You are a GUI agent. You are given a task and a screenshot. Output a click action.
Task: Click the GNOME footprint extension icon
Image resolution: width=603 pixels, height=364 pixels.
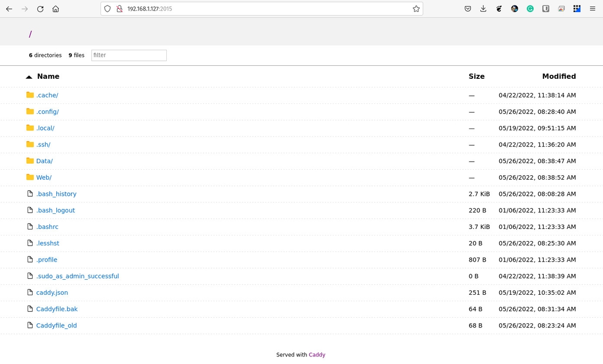coord(498,9)
